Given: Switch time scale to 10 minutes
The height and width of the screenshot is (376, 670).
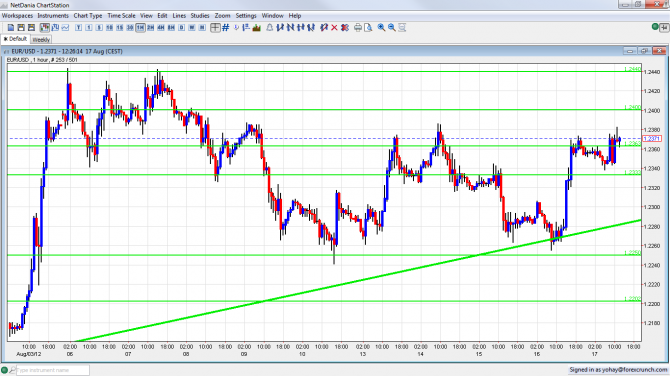Looking at the screenshot, I should point(109,27).
